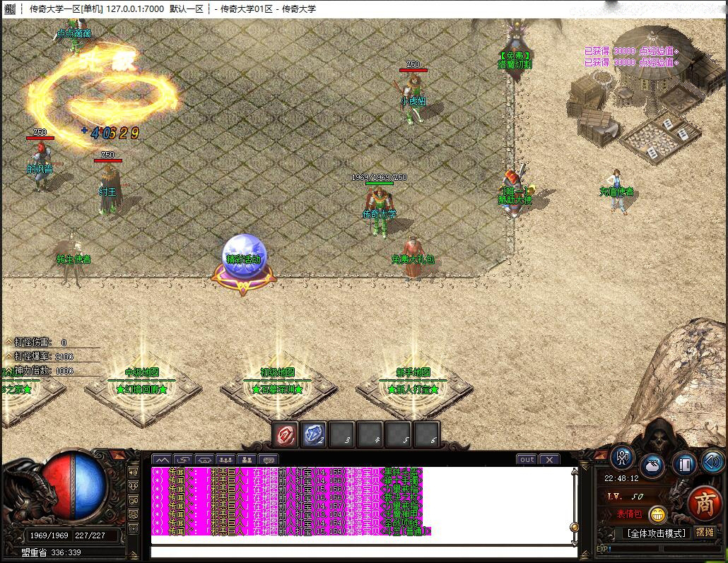The height and width of the screenshot is (563, 728).
Task: Click the bottom arrow under side icons
Action: pos(134,555)
